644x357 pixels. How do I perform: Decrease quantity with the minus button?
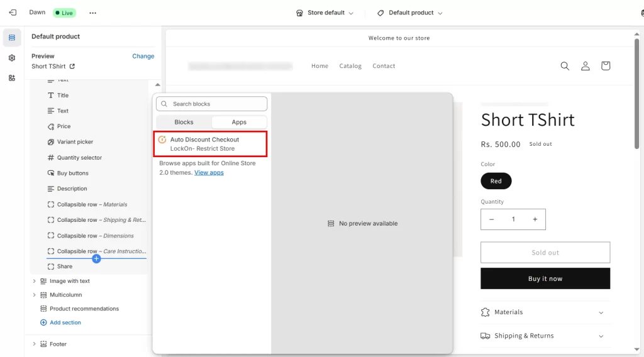(492, 219)
